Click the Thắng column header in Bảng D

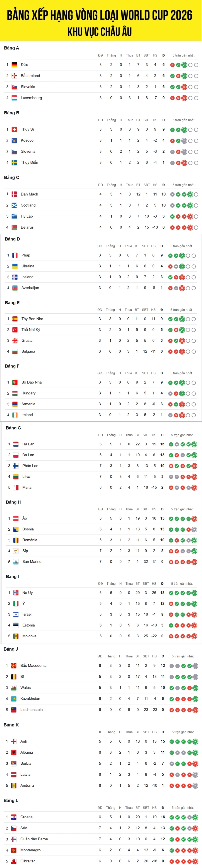point(110,246)
